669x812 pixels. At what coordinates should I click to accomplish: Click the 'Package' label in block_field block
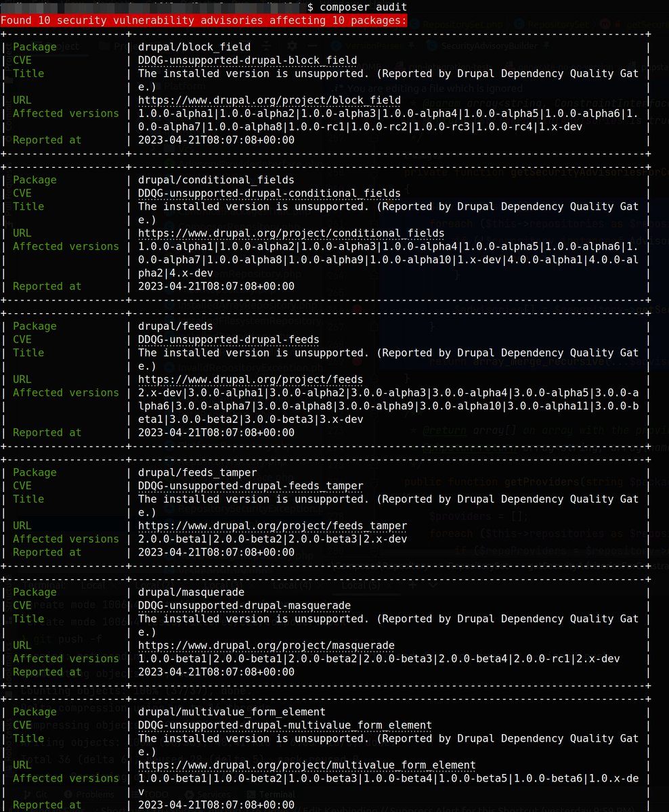35,47
